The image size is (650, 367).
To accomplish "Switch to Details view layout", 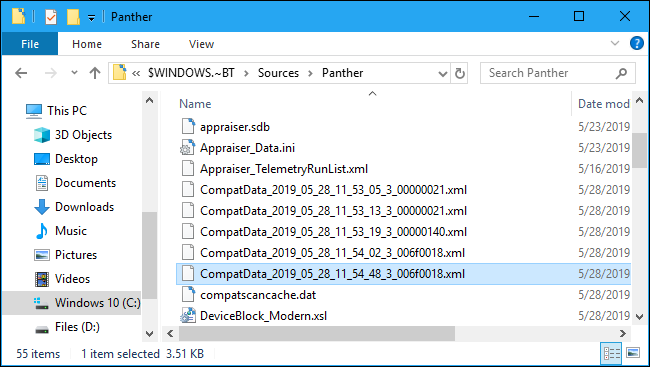I will point(611,353).
